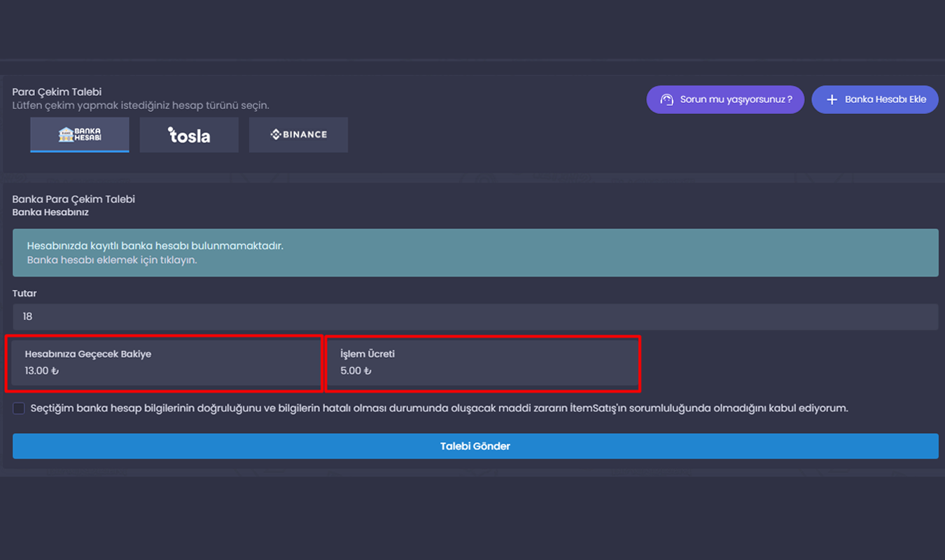Click the 13.00 ₺ net balance value
Viewport: 945px width, 560px height.
[x=42, y=370]
